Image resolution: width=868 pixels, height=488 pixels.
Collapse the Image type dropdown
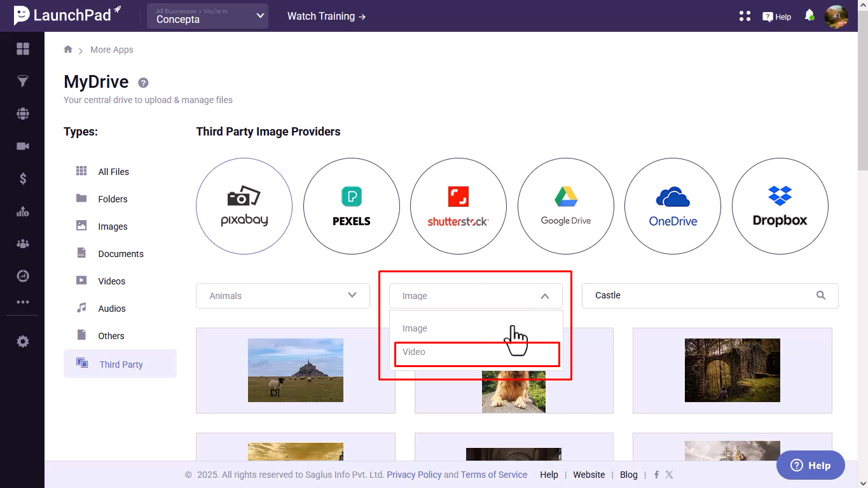[476, 296]
